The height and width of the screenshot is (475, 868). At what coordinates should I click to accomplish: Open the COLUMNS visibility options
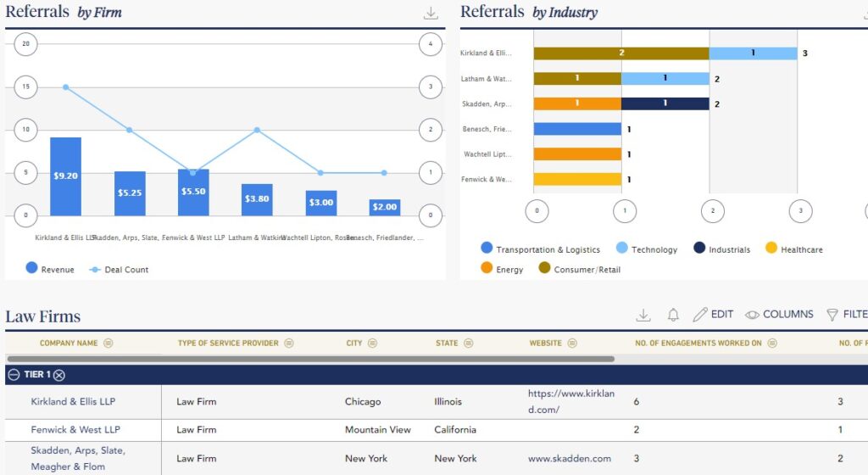pos(780,315)
